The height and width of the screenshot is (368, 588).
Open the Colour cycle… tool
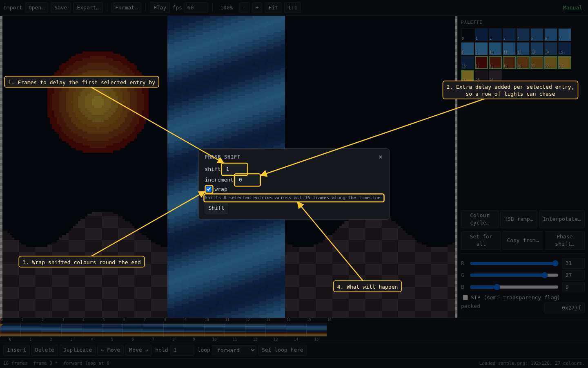click(480, 219)
